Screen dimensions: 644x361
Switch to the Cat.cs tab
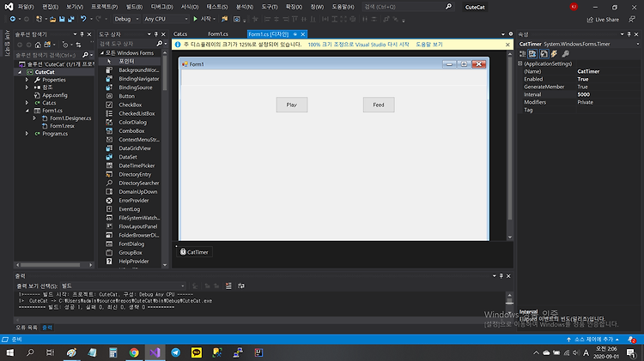pyautogui.click(x=180, y=34)
